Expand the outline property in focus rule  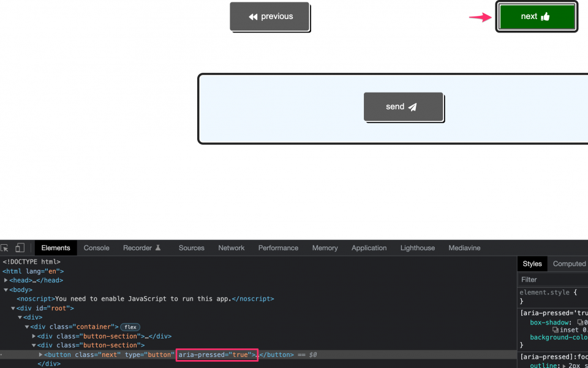564,366
